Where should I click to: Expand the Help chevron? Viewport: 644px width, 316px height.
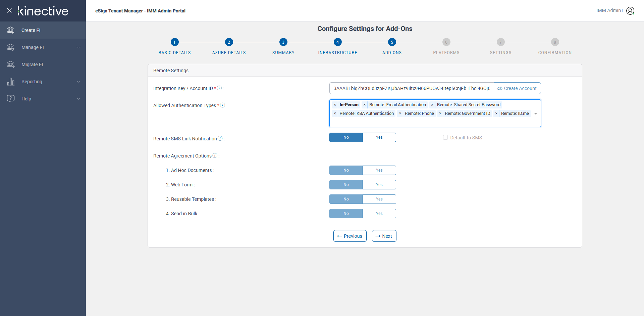78,99
